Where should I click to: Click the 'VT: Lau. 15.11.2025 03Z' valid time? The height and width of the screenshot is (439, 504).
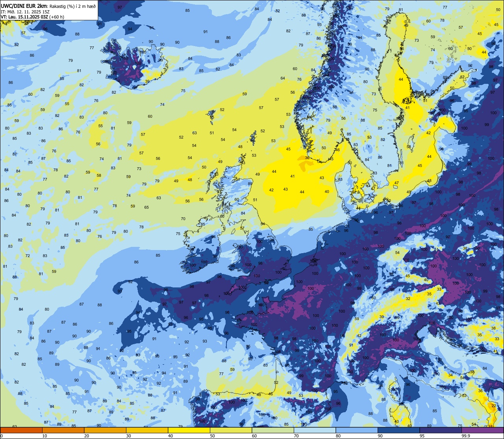[24, 17]
